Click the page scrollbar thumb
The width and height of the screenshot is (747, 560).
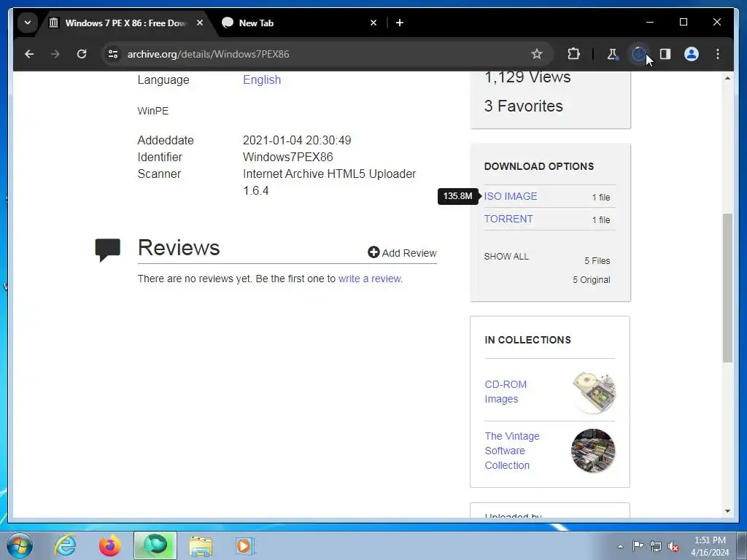pyautogui.click(x=727, y=288)
